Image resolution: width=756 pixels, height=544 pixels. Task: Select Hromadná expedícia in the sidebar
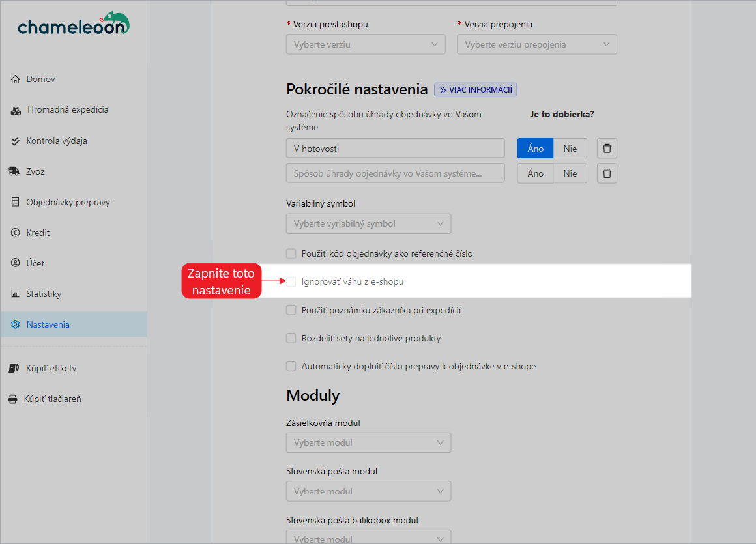[x=62, y=109]
